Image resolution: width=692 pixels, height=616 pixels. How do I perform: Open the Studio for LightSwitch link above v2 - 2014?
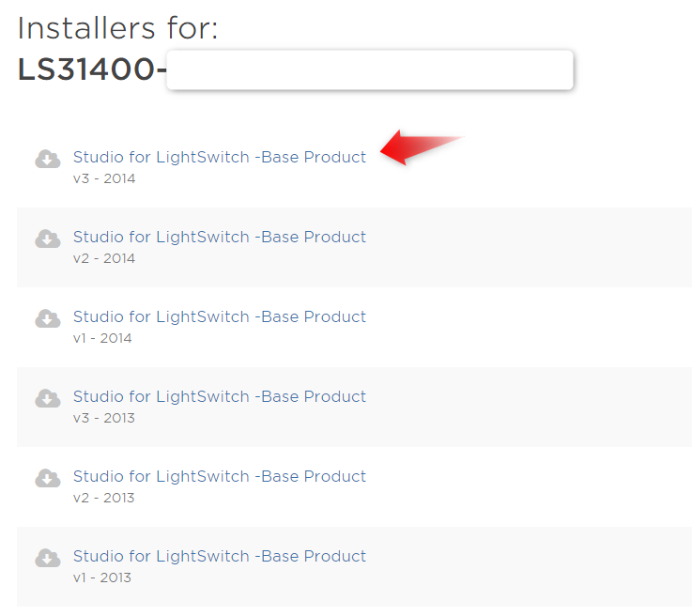click(x=220, y=237)
